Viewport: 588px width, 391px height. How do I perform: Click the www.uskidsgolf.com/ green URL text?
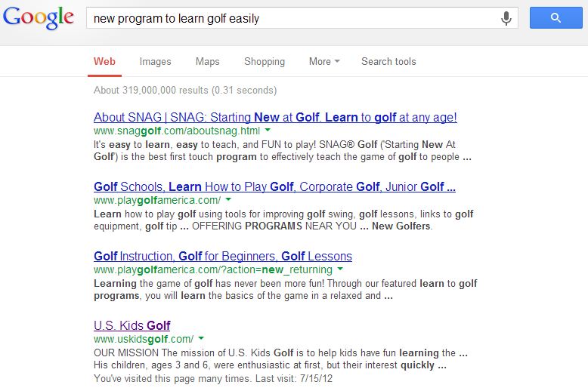click(x=144, y=339)
